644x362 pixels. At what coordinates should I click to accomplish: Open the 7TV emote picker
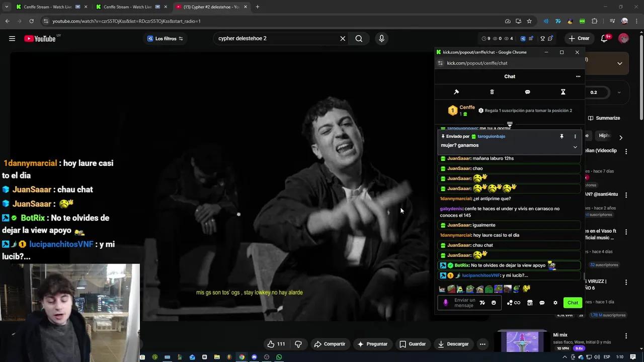point(482,303)
